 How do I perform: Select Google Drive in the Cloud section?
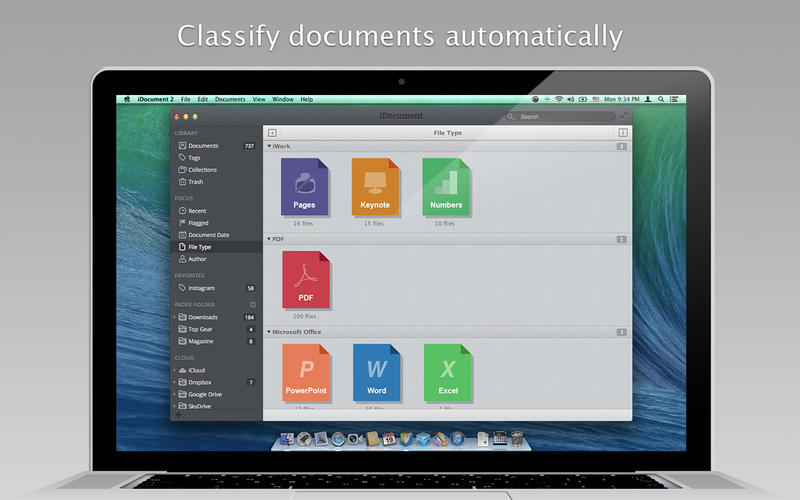coord(216,394)
